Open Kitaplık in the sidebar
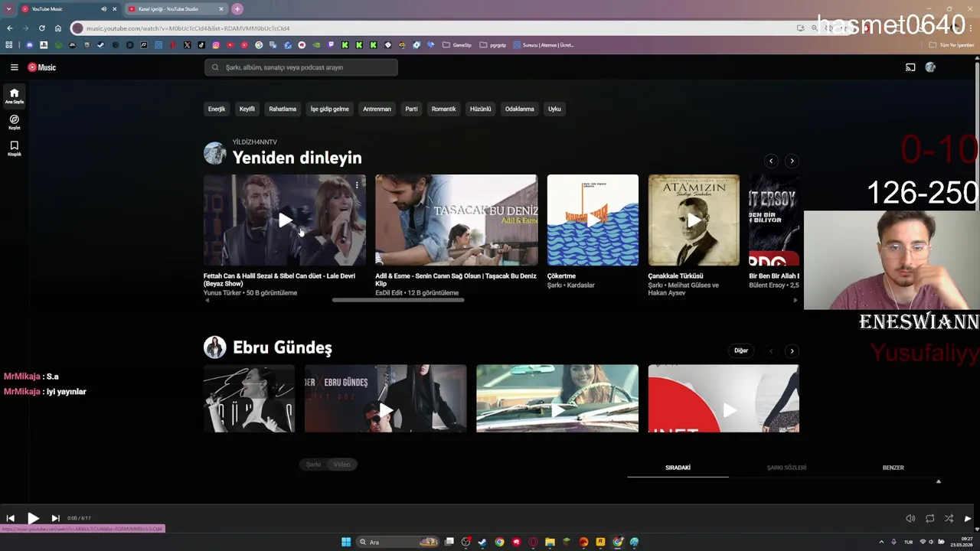This screenshot has width=980, height=551. 14,148
